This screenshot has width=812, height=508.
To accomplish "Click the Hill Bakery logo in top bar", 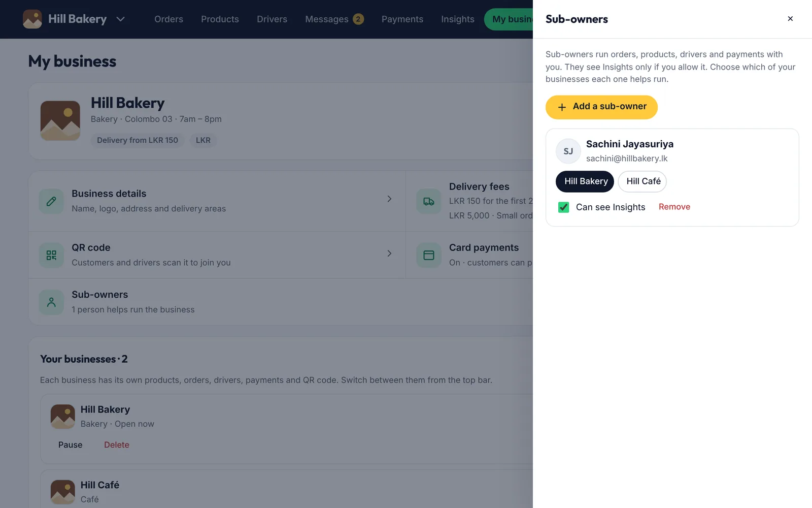I will click(32, 19).
